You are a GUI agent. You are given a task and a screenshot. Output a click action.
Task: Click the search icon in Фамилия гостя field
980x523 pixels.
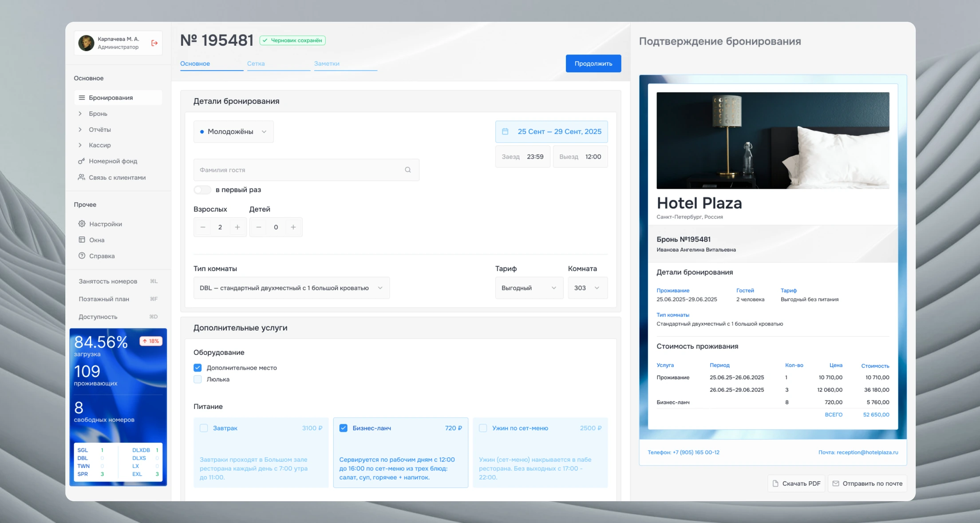pyautogui.click(x=408, y=170)
